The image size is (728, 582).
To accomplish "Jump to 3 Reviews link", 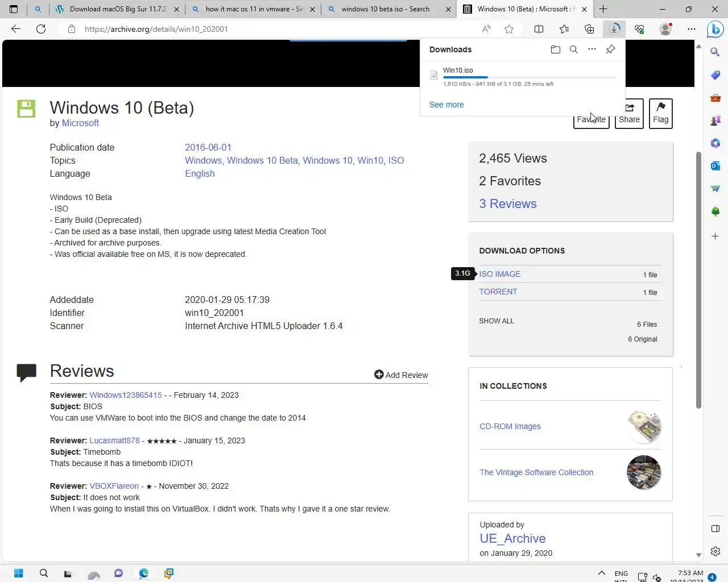I will [x=508, y=203].
